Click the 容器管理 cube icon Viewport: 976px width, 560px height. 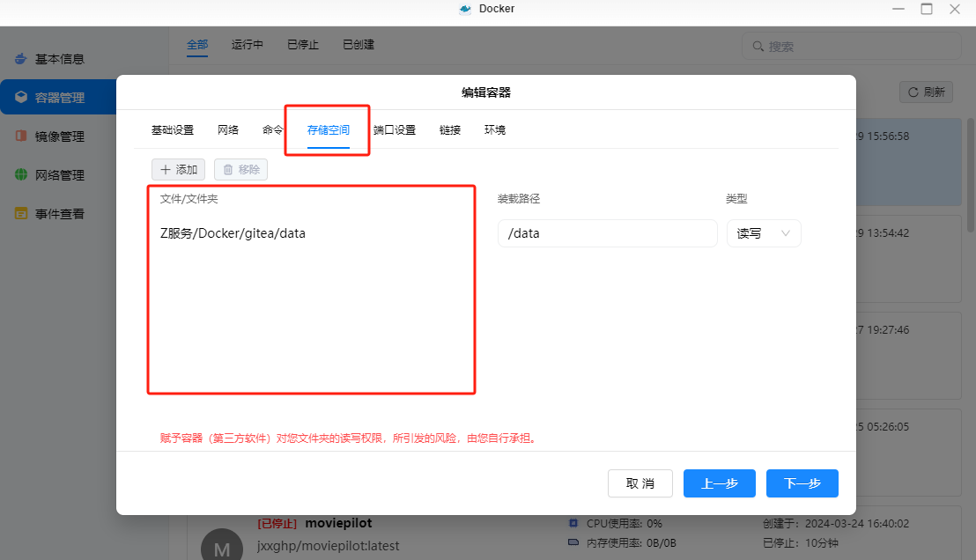(20, 98)
